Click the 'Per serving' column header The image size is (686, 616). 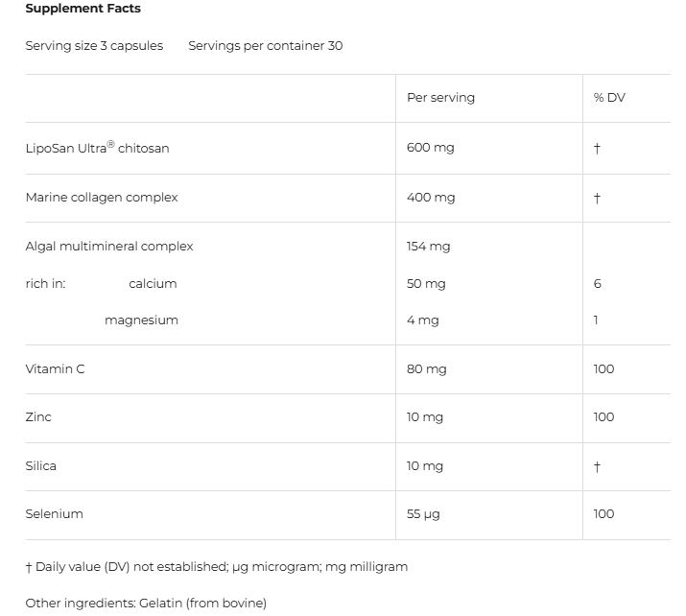click(x=440, y=98)
